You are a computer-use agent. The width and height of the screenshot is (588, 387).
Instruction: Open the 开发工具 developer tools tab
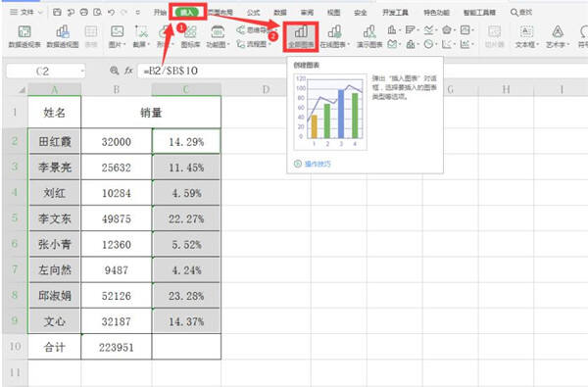pyautogui.click(x=395, y=13)
